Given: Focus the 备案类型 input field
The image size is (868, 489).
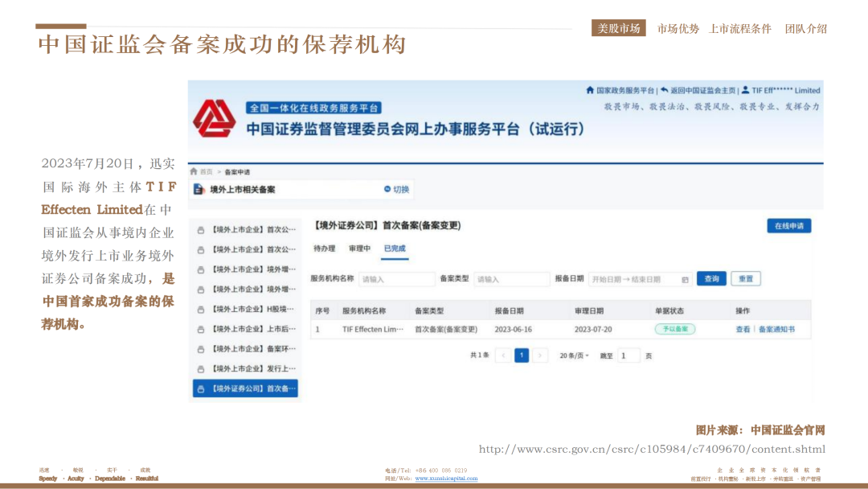Looking at the screenshot, I should [511, 279].
